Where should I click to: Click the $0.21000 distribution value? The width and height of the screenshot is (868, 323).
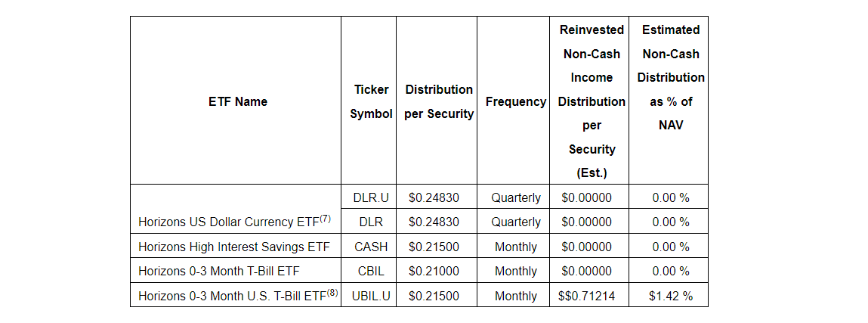434,271
